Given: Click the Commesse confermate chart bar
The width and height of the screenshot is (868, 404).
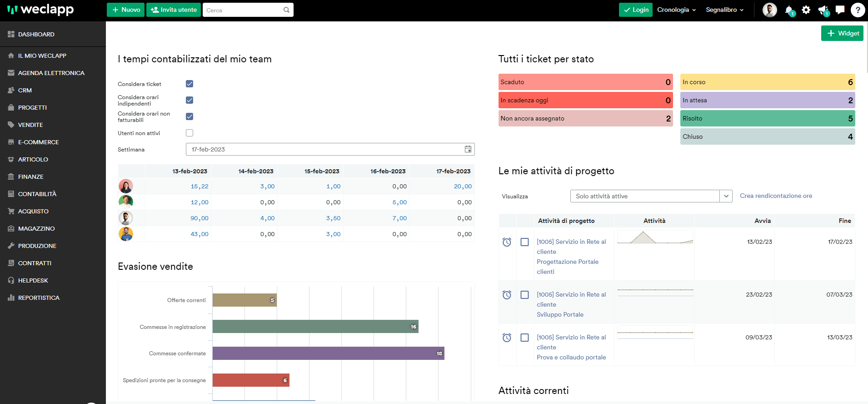Looking at the screenshot, I should [x=328, y=353].
